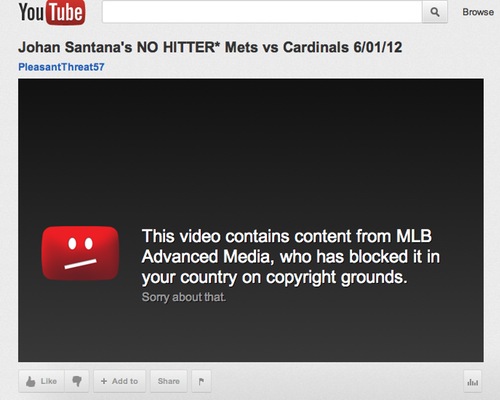Click the 'Sorry about that.' text

click(x=184, y=297)
